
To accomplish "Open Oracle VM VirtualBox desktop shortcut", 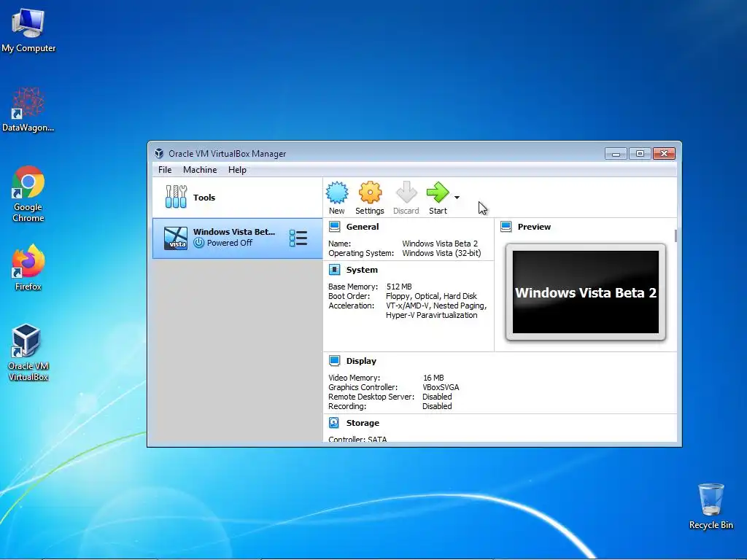I will [28, 352].
